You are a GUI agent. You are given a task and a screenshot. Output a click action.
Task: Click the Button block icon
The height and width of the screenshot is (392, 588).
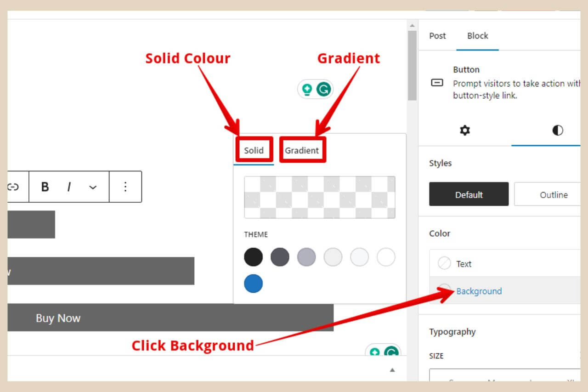(x=437, y=83)
